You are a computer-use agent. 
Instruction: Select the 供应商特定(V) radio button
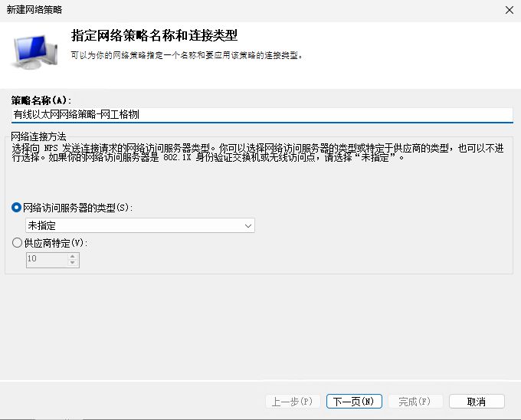click(x=17, y=243)
